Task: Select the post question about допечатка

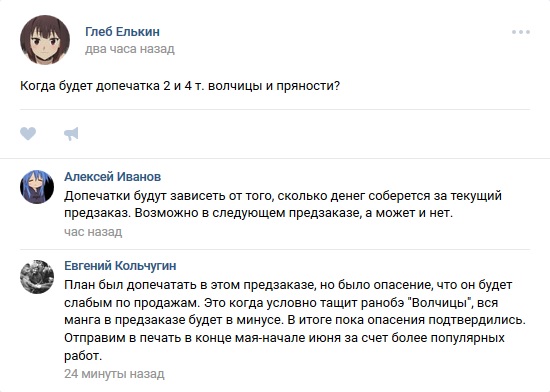Action: (x=180, y=86)
